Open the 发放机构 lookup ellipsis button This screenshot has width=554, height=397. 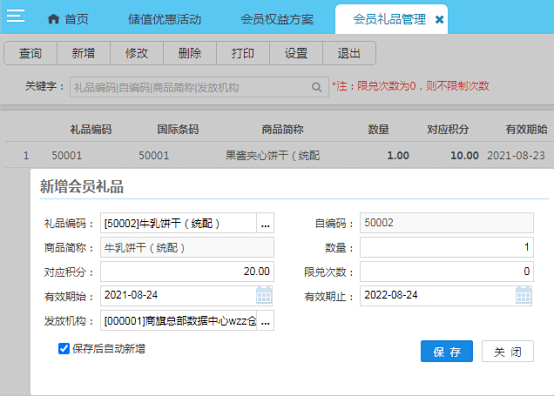point(265,321)
